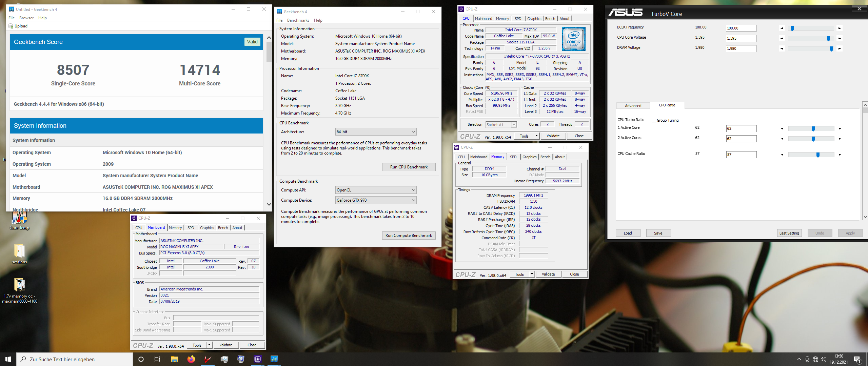Switch to Advanced tab in TurboV Core
Image resolution: width=868 pixels, height=366 pixels.
633,106
